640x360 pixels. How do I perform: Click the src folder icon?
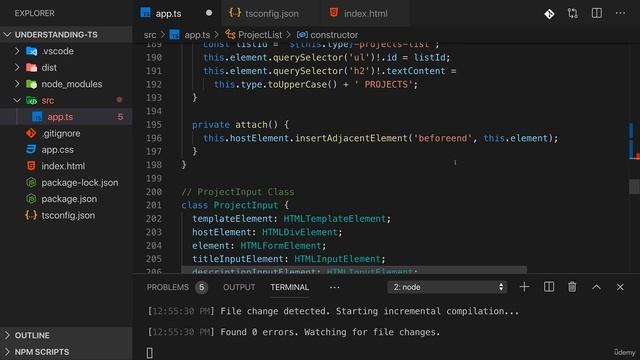pos(31,100)
